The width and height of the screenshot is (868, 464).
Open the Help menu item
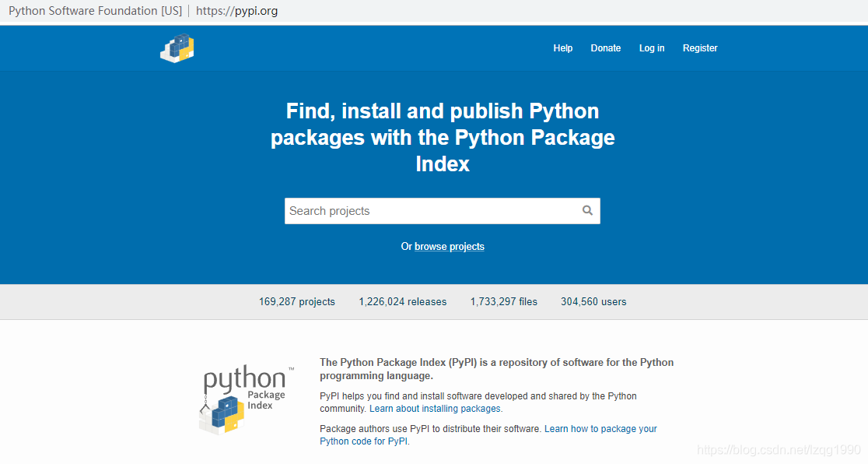[562, 48]
